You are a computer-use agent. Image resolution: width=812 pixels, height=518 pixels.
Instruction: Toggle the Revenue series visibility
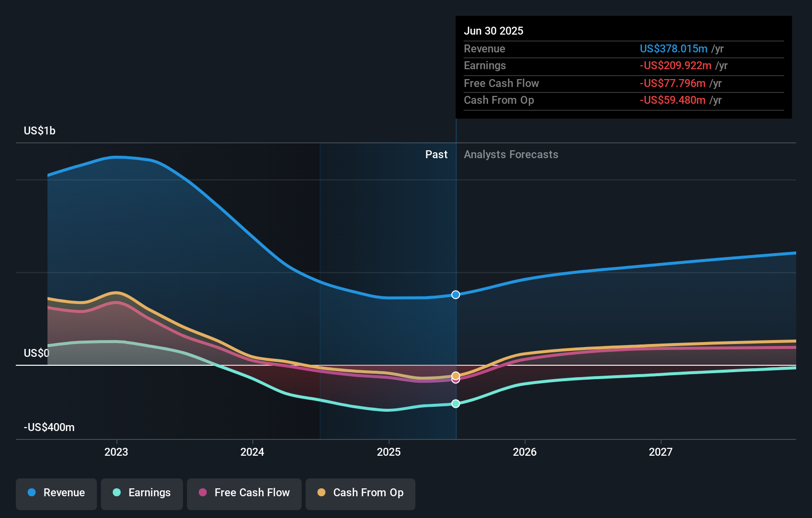coord(56,494)
